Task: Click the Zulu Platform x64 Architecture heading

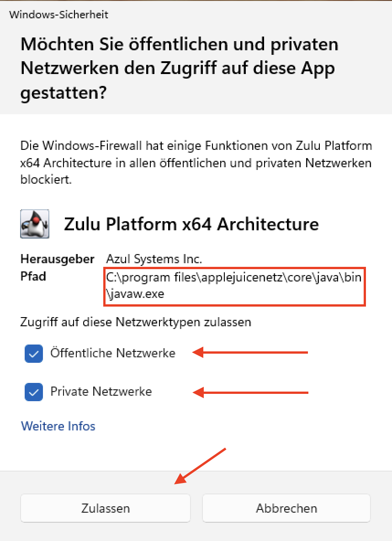Action: click(x=191, y=224)
